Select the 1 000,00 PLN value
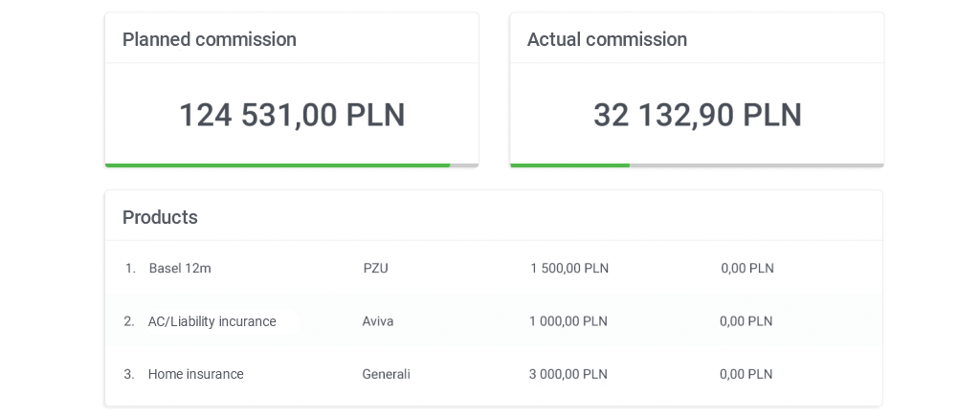Screen dimensions: 980x417 (x=568, y=321)
